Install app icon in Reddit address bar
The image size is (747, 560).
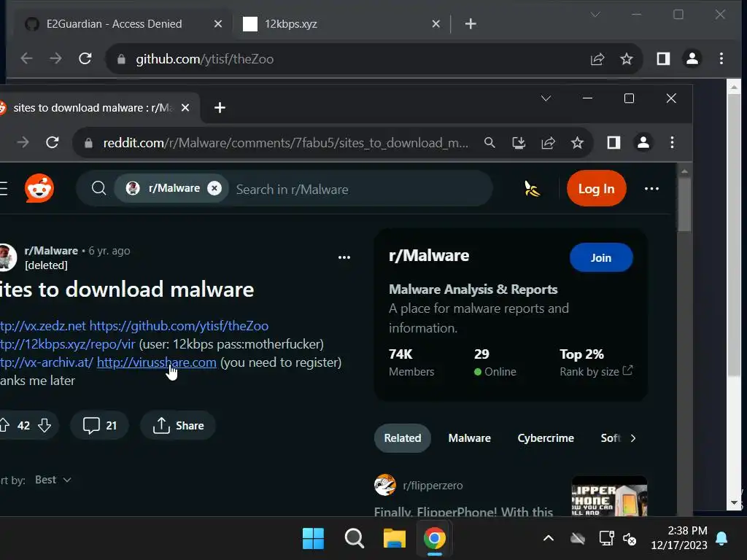click(519, 142)
